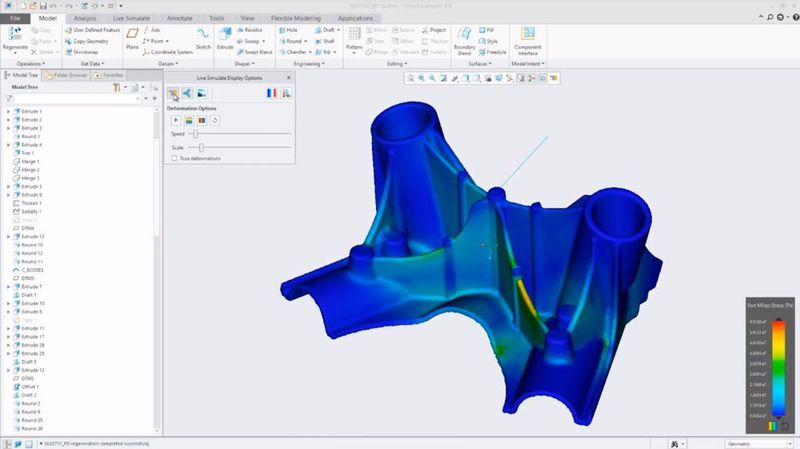Viewport: 800px width, 449px height.
Task: Click the Regenerate icon
Action: point(15,35)
